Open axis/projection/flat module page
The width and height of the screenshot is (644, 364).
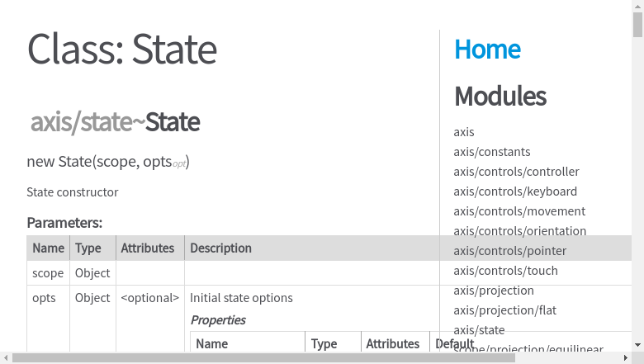505,310
